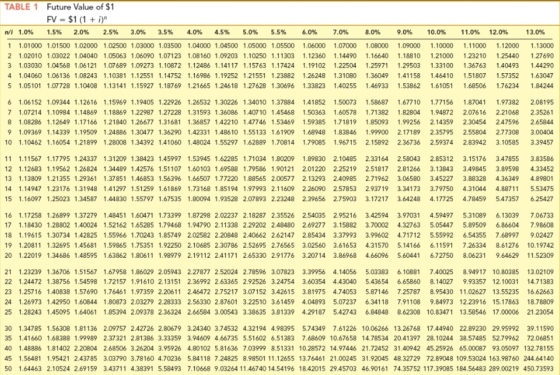Click the "Future Value of $1" heading

80,7
